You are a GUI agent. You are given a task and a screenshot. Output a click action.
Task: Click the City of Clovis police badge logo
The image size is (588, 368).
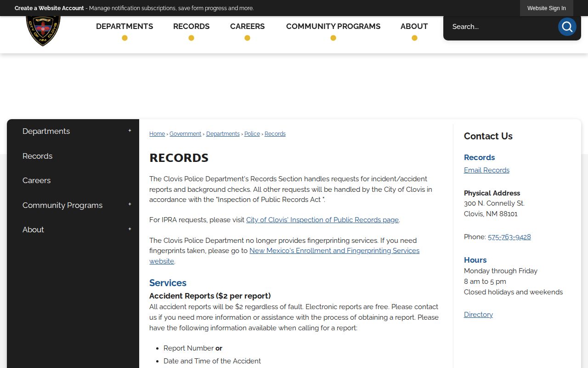(x=43, y=30)
